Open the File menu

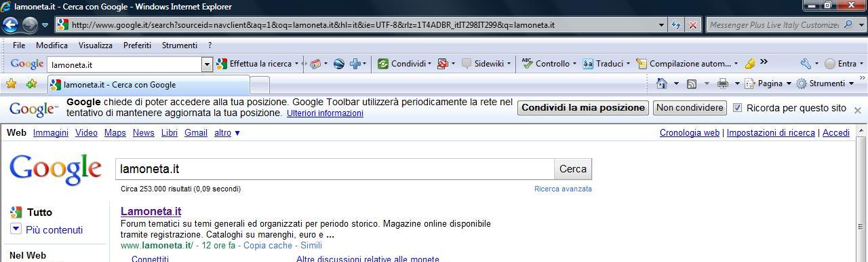19,45
